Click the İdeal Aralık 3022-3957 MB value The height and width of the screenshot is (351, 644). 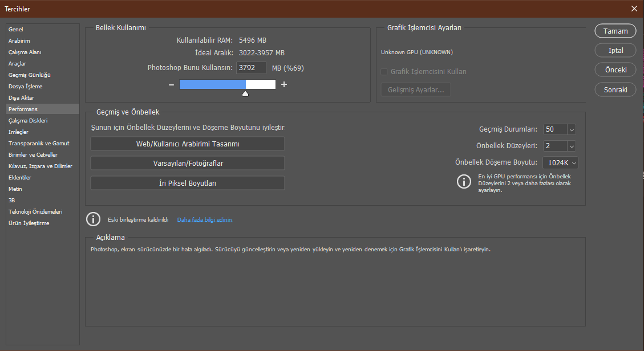(262, 53)
